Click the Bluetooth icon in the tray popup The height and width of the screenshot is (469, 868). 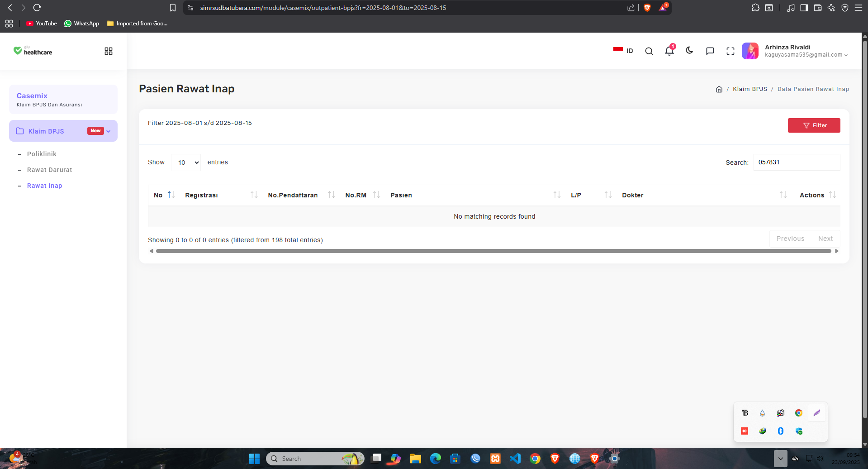pyautogui.click(x=781, y=431)
